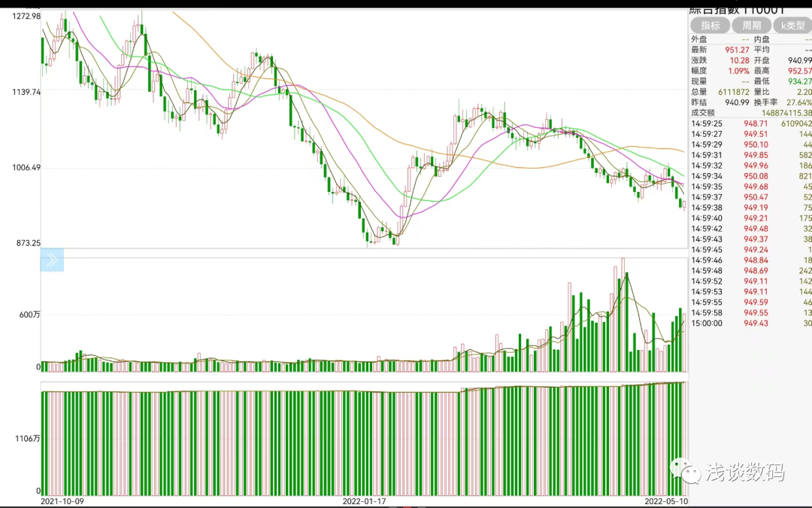This screenshot has width=812, height=508.
Task: Select the 成交额 value 148874115.38
Action: (x=786, y=112)
